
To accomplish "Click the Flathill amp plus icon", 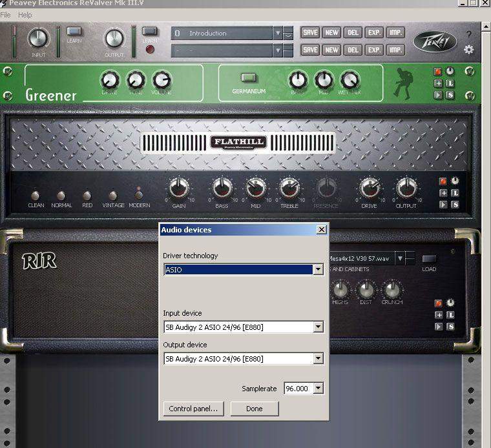I will point(443,193).
